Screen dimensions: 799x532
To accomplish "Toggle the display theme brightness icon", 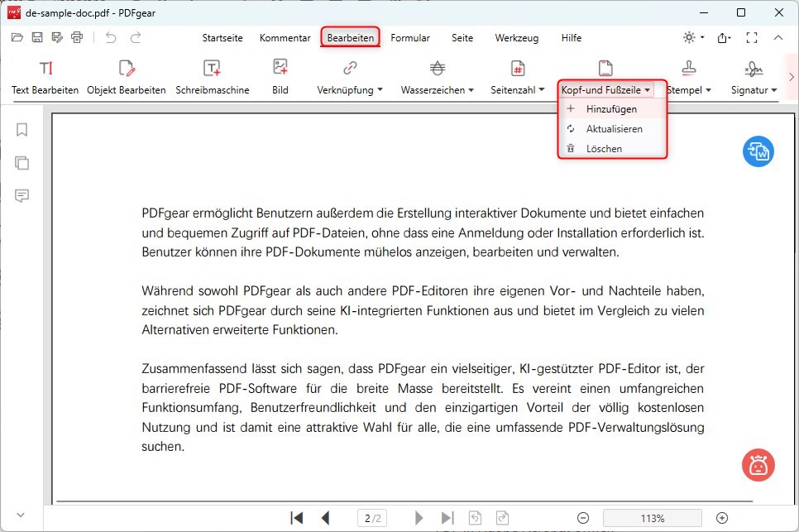I will coord(689,37).
